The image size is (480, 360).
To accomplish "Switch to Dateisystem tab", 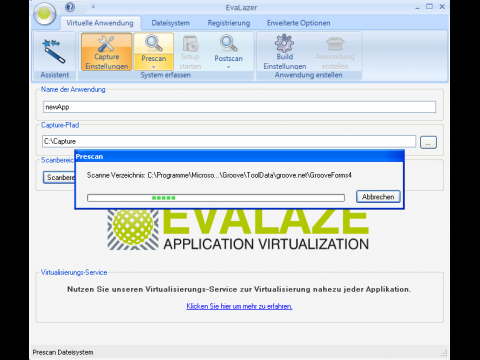I will 171,23.
